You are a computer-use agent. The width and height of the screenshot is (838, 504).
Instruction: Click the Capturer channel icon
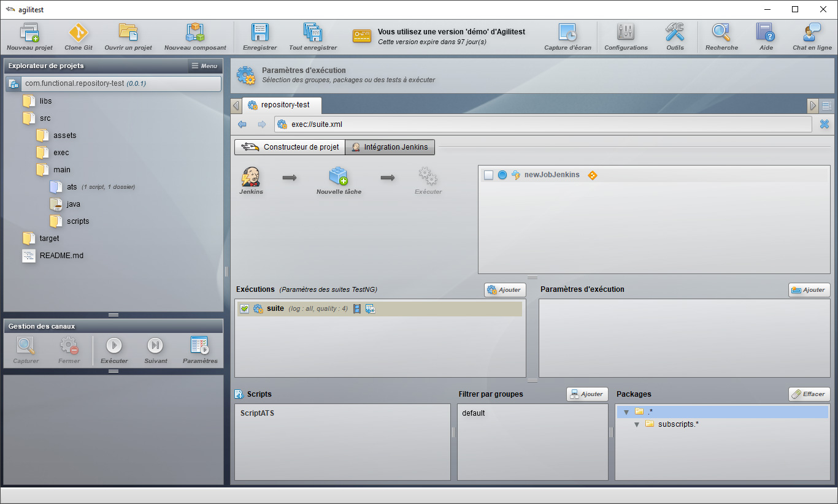coord(26,345)
